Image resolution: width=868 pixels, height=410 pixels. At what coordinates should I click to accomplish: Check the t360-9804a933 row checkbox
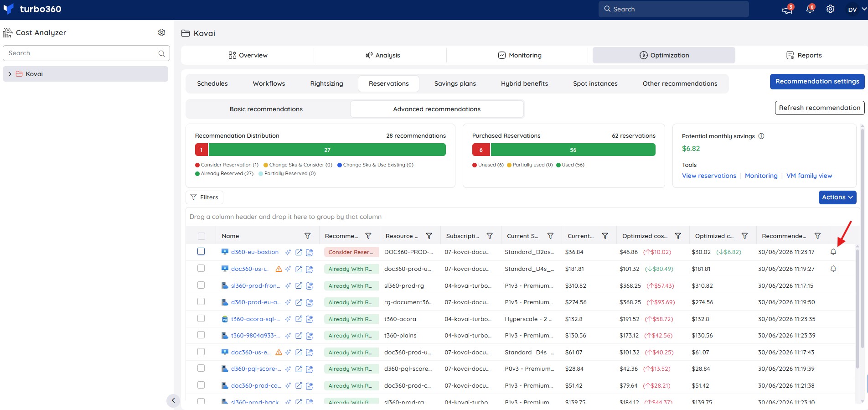click(x=201, y=335)
